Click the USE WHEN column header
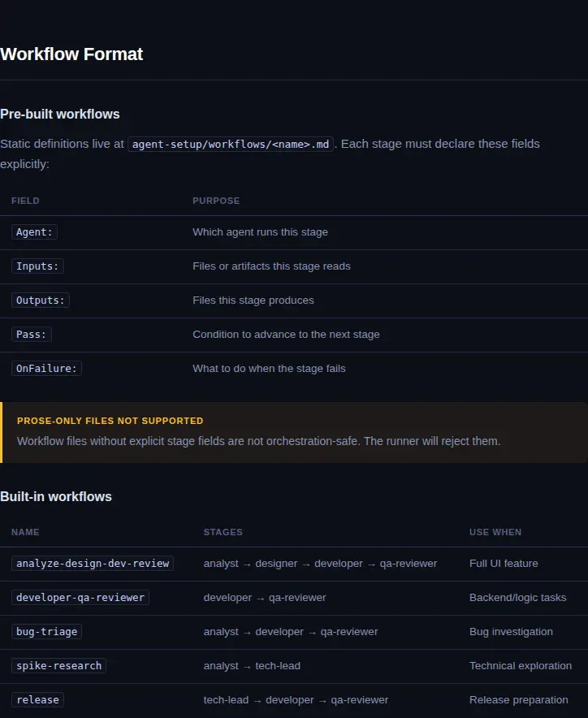Viewport: 588px width, 718px height. pos(495,532)
